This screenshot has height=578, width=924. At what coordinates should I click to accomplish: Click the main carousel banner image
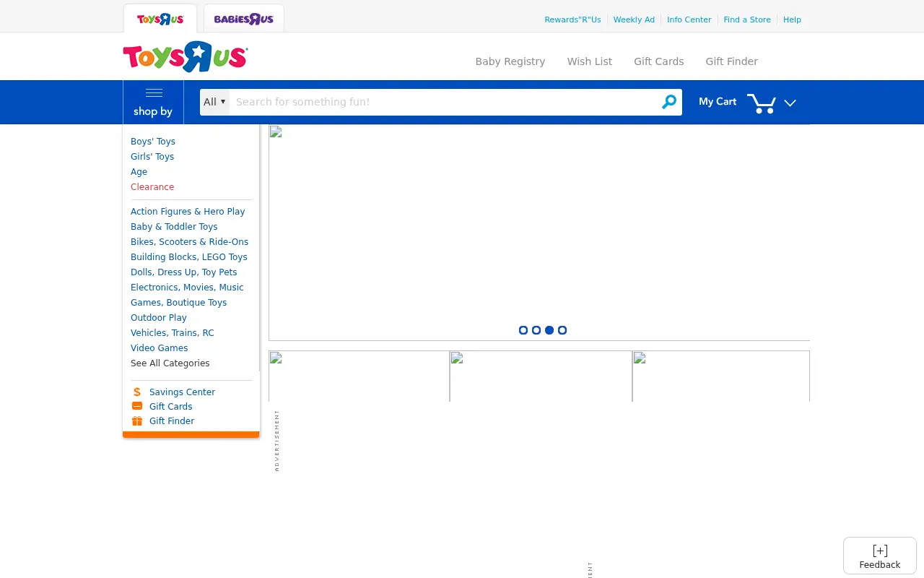(x=539, y=233)
